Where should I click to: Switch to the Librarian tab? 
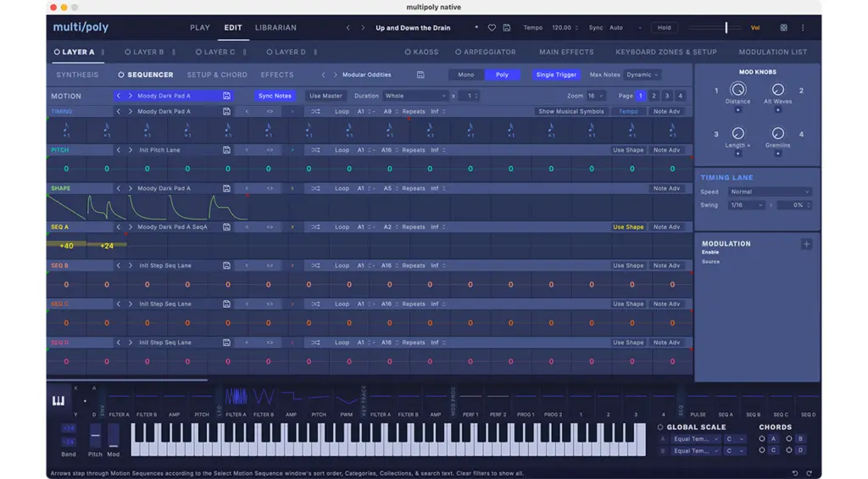click(x=275, y=28)
